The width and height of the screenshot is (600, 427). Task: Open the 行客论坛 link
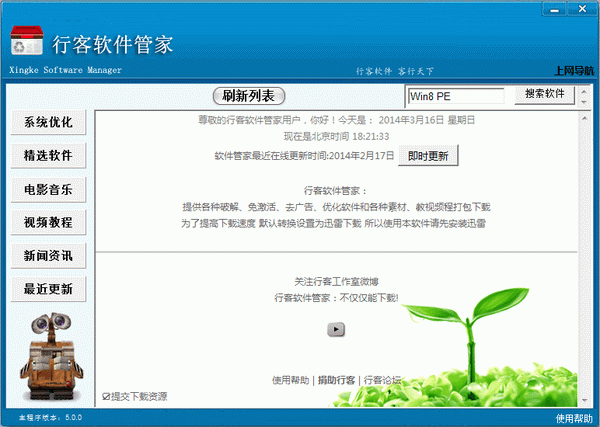click(382, 380)
